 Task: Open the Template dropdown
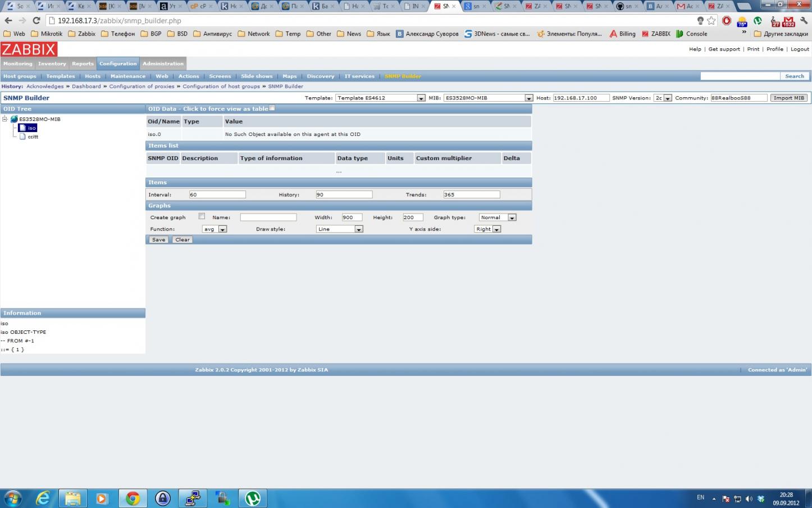(380, 98)
